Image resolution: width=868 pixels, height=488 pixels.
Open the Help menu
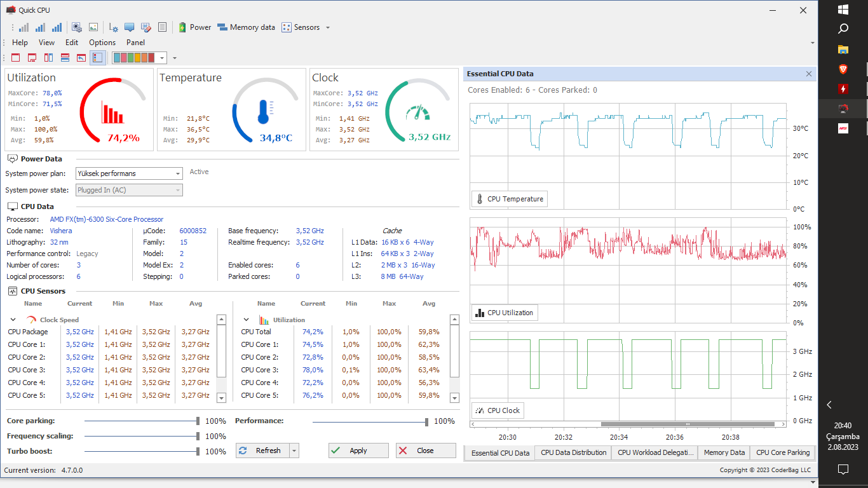pyautogui.click(x=20, y=43)
